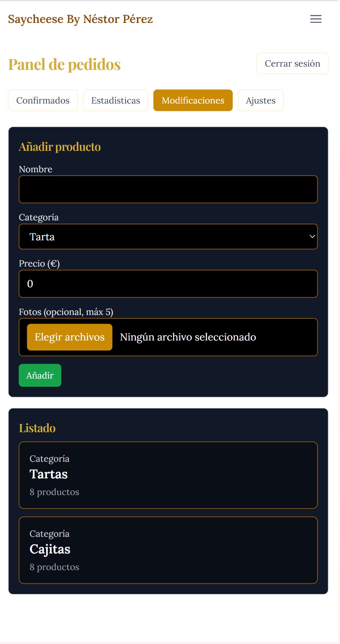Click the Nombre field label

point(35,169)
